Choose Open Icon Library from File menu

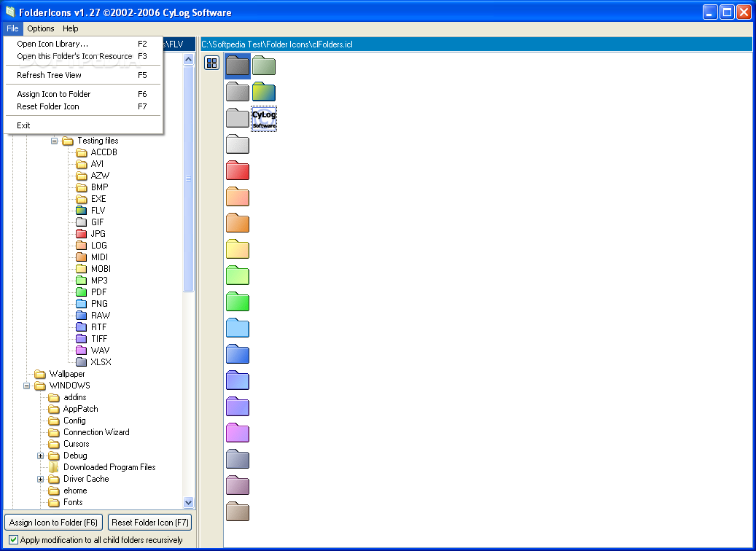click(83, 44)
